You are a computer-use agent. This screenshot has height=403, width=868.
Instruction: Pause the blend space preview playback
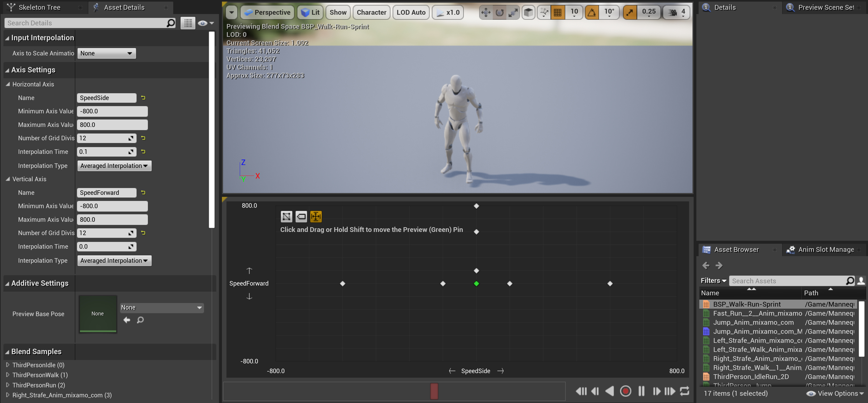pos(641,391)
